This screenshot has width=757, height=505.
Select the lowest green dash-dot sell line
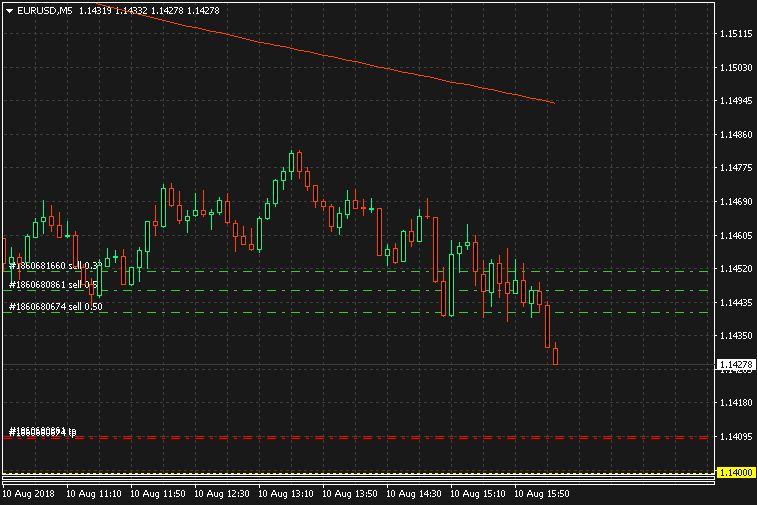[400, 312]
